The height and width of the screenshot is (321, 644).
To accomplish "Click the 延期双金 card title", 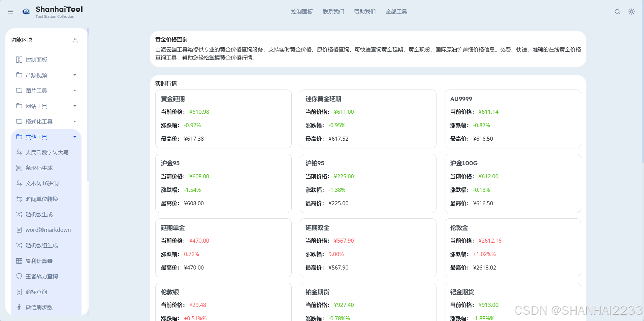I will click(317, 228).
